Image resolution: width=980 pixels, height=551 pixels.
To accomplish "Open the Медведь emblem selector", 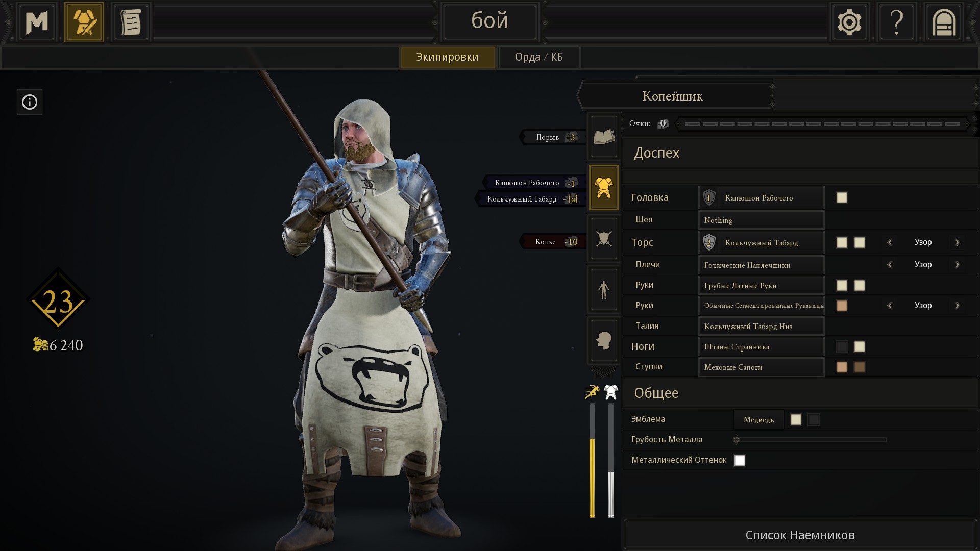I will [x=758, y=419].
